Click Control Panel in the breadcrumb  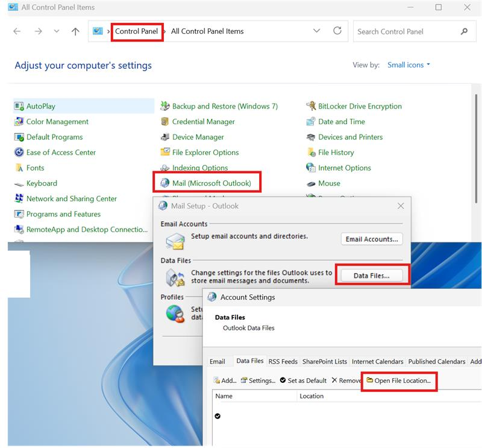(137, 31)
